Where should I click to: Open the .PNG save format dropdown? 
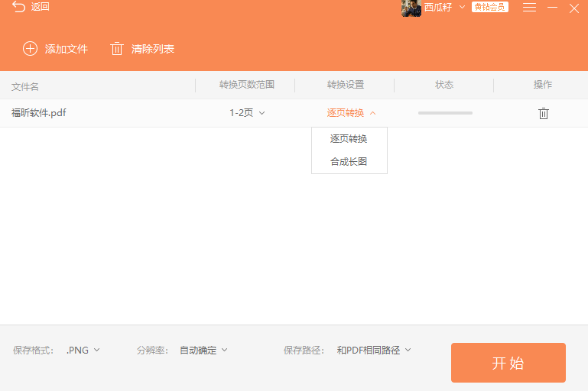[x=83, y=351]
